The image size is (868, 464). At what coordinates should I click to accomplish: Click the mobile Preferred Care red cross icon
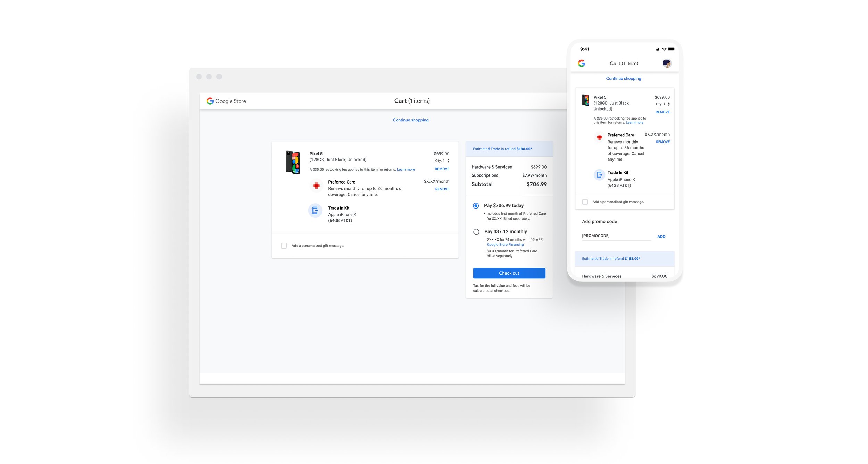pos(599,137)
